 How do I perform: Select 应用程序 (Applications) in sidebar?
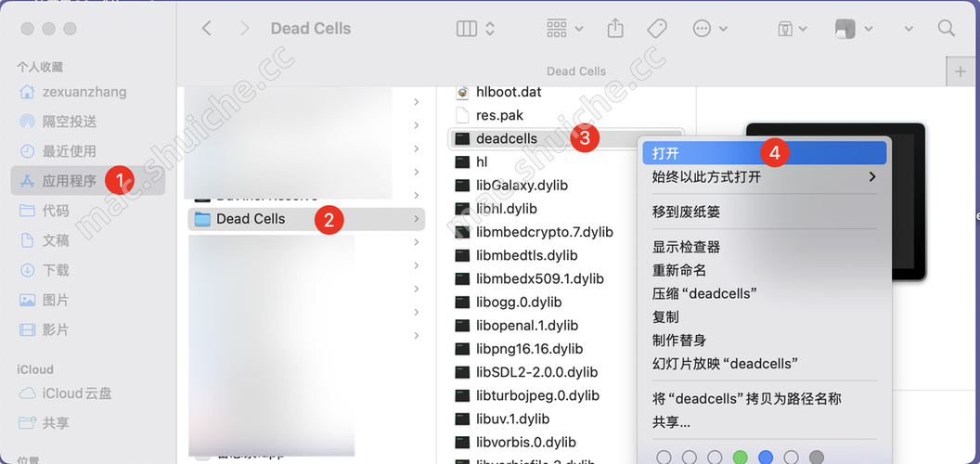(87, 181)
